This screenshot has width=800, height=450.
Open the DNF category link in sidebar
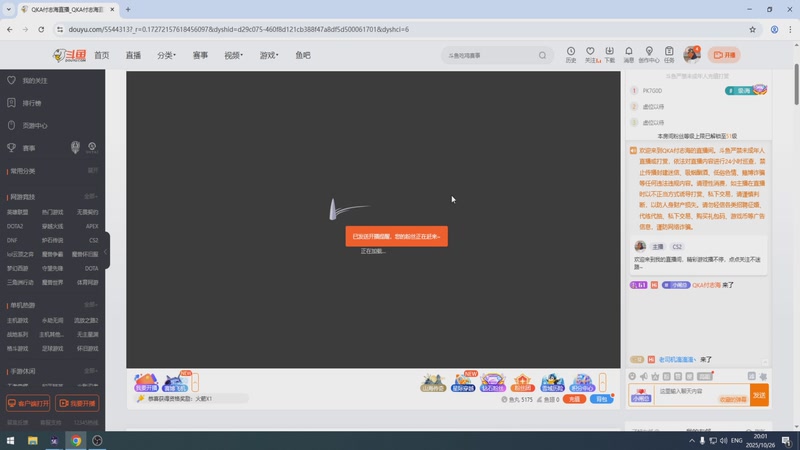(12, 240)
